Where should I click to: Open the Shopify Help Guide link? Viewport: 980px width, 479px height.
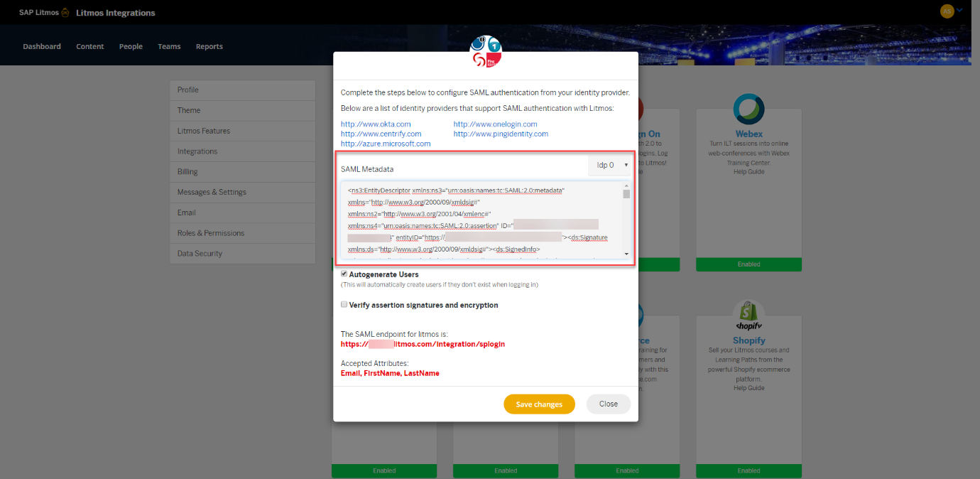point(749,388)
